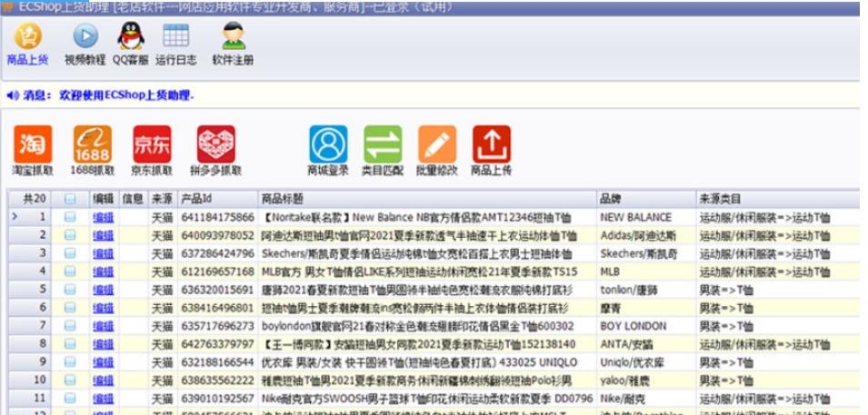Click the speaker icon beside 消息
868x415 pixels.
tap(12, 95)
